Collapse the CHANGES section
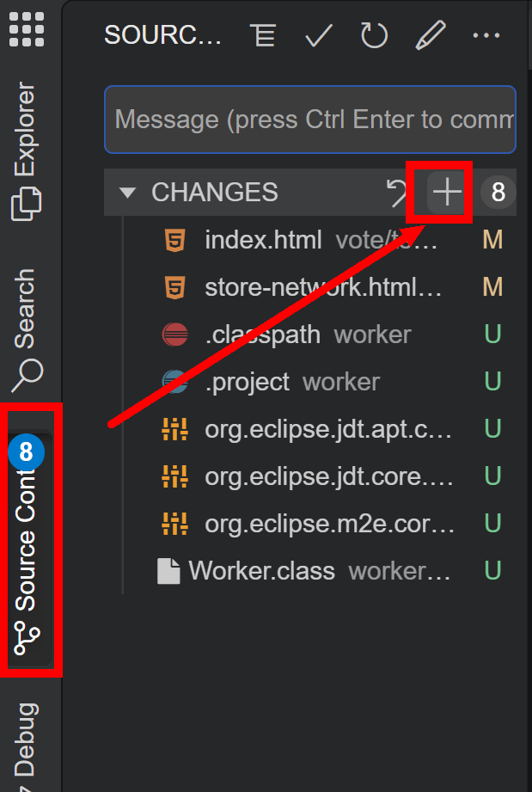 (x=128, y=193)
